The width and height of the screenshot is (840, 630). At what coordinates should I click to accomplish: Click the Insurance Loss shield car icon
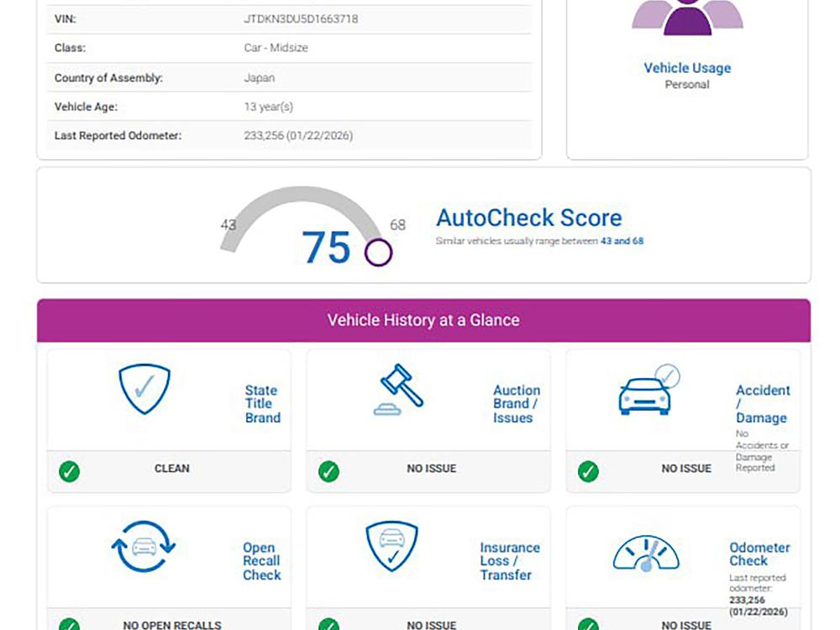coord(391,547)
